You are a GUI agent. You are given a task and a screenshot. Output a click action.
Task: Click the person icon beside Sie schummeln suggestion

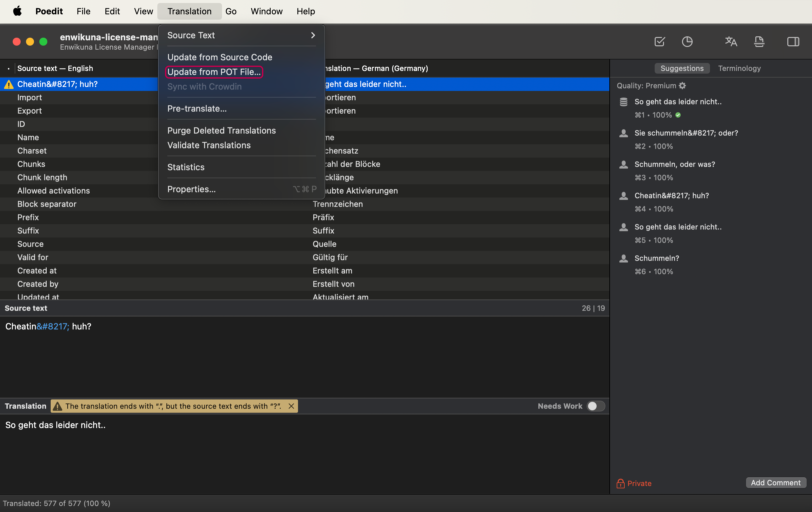click(x=623, y=133)
